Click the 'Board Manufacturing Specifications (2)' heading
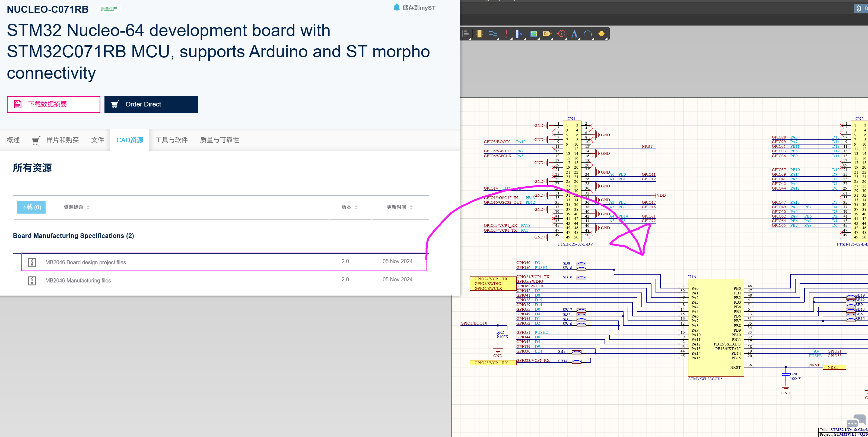The width and height of the screenshot is (868, 437). [74, 236]
